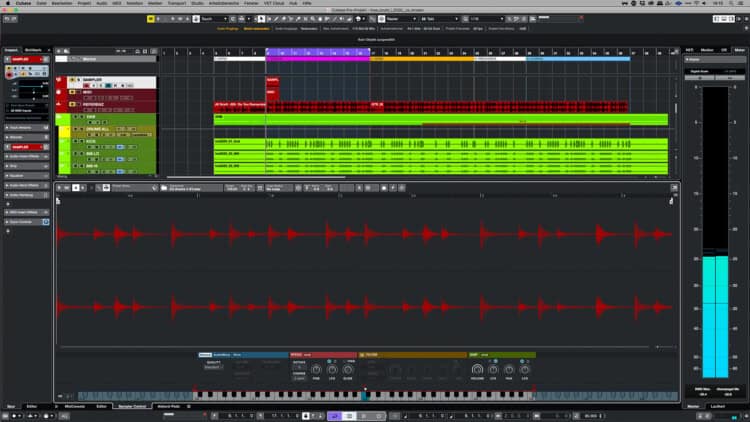750x422 pixels.
Task: Open the Apple menu
Action: click(x=7, y=3)
